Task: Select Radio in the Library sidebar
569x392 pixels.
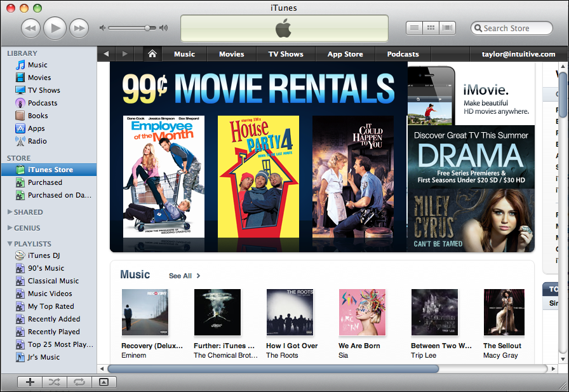Action: pyautogui.click(x=49, y=141)
